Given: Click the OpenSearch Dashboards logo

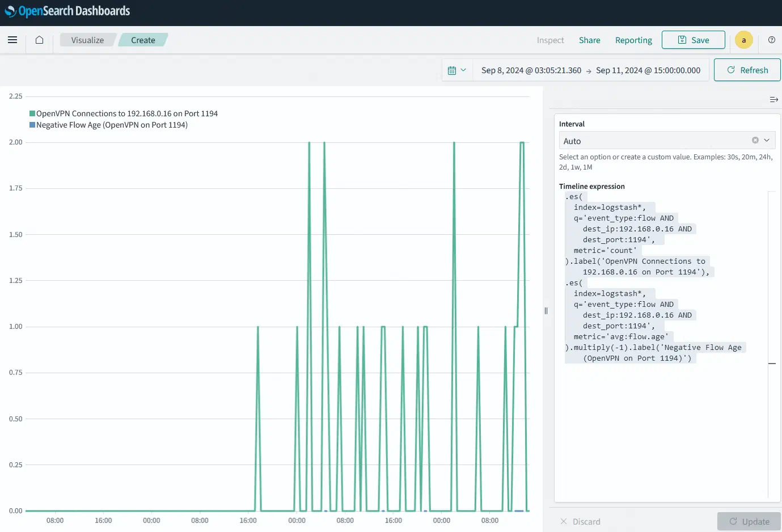Looking at the screenshot, I should point(67,11).
